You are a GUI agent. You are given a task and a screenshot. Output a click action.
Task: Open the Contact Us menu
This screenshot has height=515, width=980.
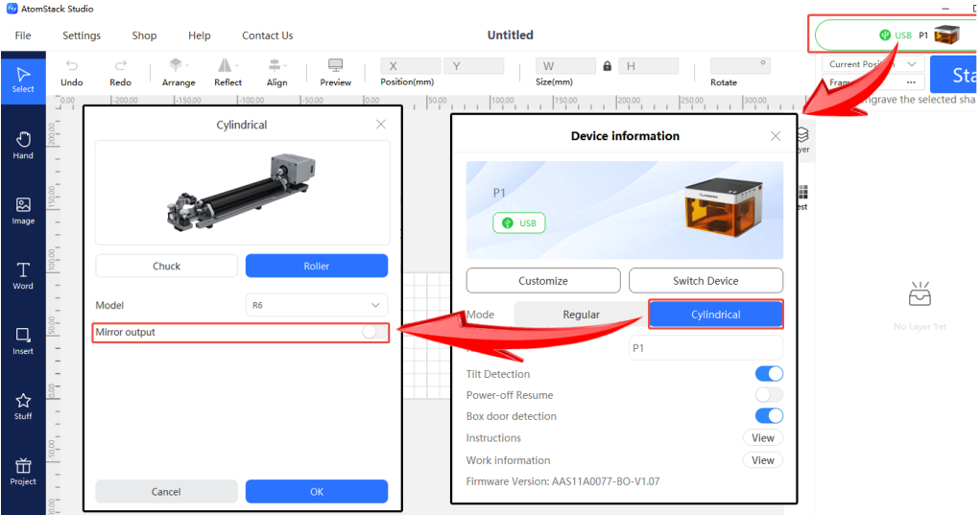268,35
